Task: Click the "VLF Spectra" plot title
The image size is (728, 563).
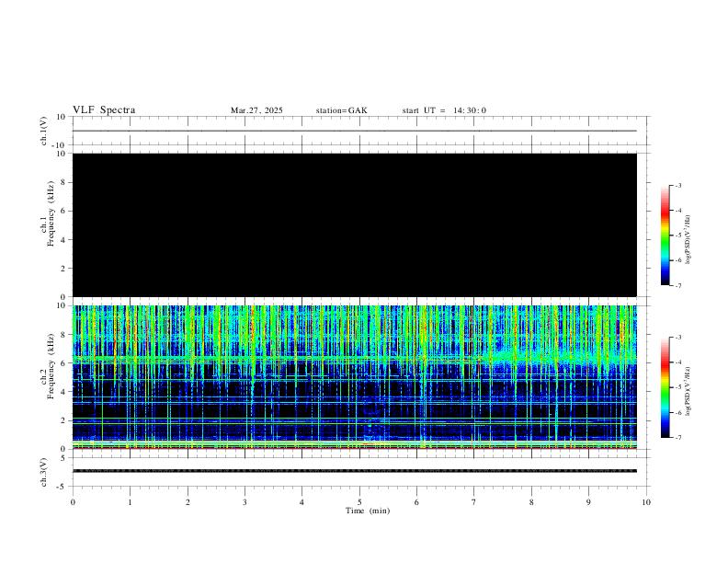Action: click(x=104, y=110)
